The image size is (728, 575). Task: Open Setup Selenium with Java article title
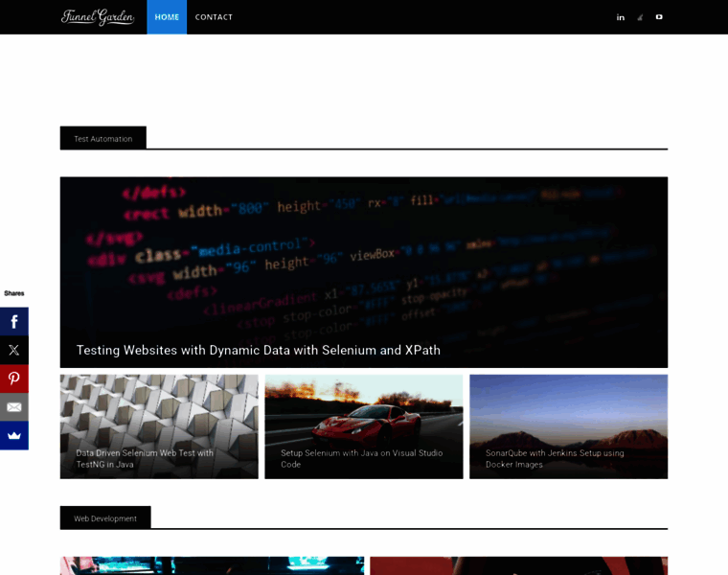click(361, 458)
